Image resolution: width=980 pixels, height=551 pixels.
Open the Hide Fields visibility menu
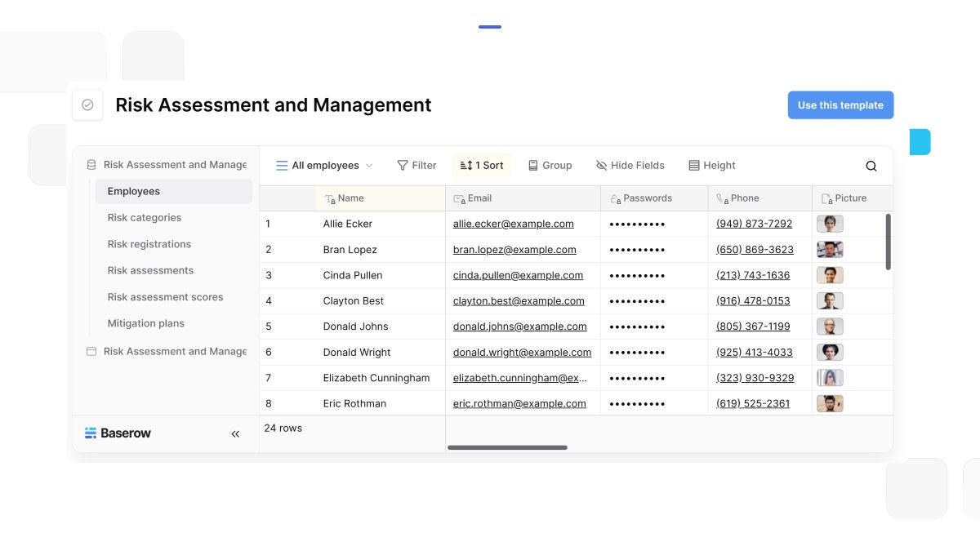coord(630,166)
